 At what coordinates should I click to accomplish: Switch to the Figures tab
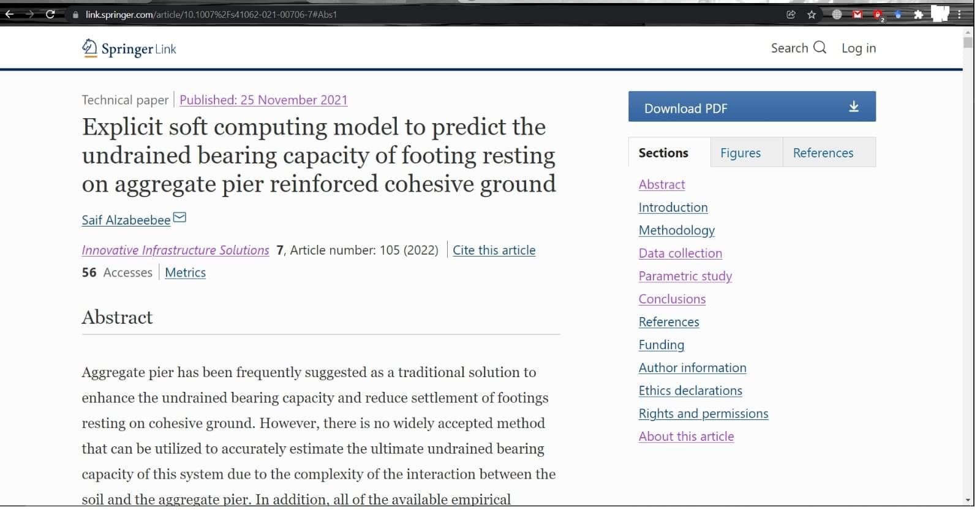point(740,152)
